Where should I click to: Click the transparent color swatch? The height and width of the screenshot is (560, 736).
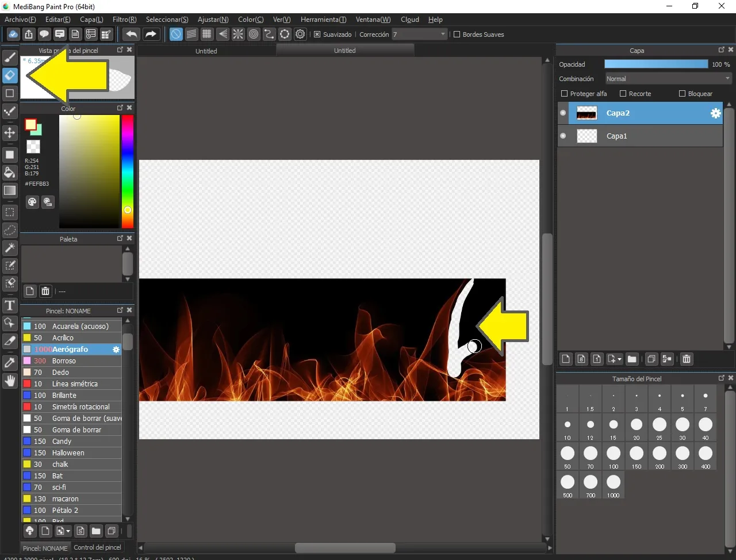click(x=33, y=147)
